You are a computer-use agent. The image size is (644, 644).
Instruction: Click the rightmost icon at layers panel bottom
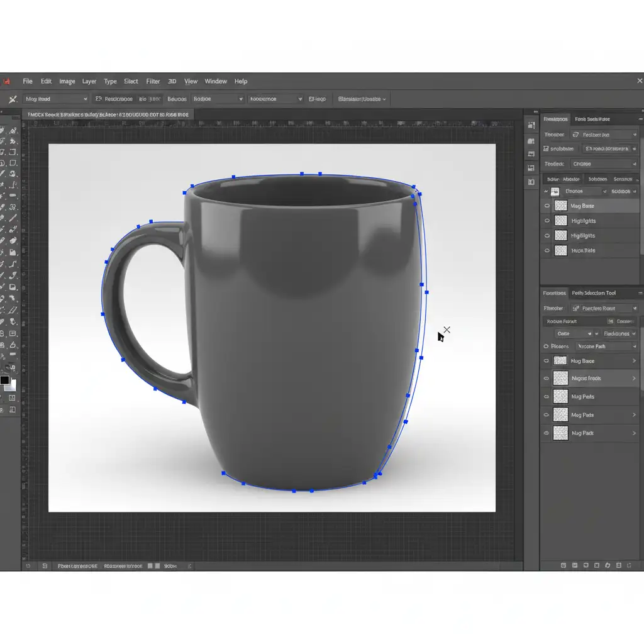[x=630, y=566]
